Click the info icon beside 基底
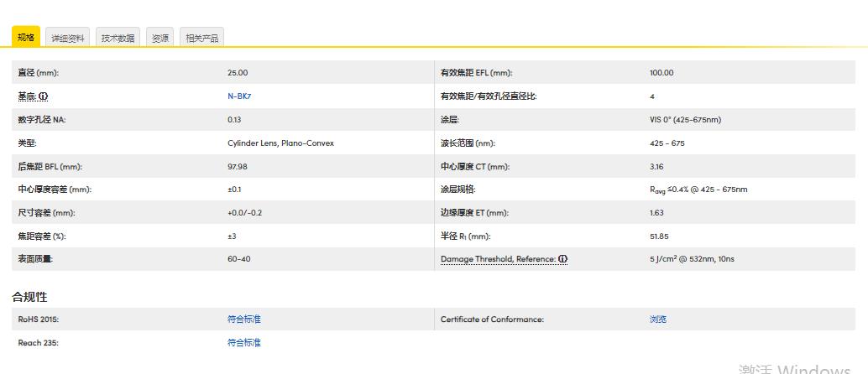 [44, 96]
